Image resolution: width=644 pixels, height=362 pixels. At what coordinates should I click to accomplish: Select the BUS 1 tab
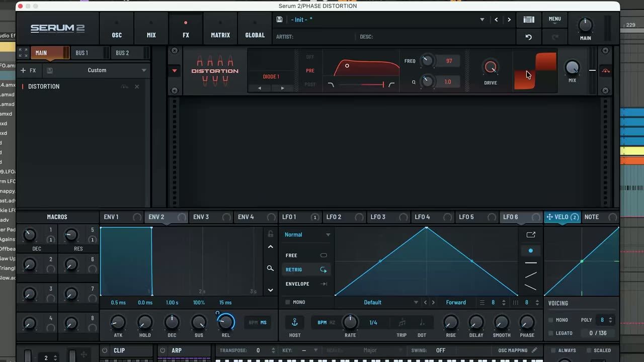(90, 53)
